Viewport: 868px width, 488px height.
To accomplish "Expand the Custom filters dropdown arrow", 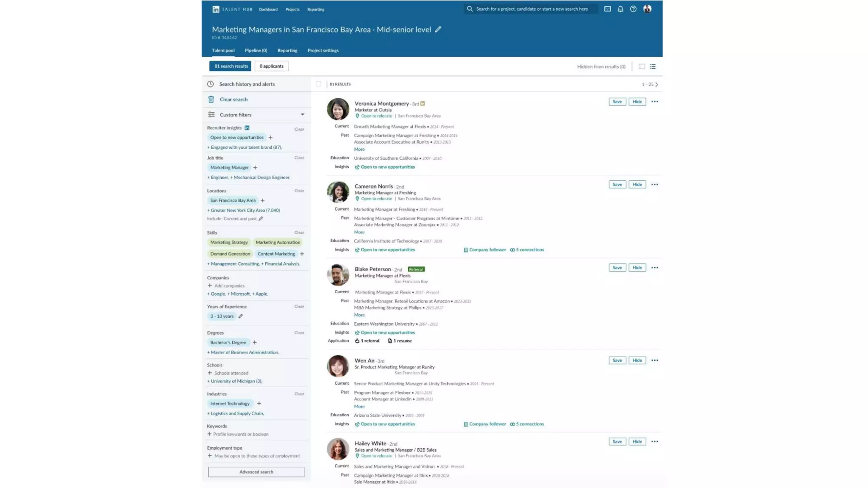I will coord(303,115).
